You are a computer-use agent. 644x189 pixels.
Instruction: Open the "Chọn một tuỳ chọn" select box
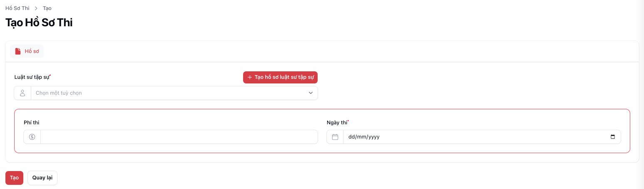[167, 93]
